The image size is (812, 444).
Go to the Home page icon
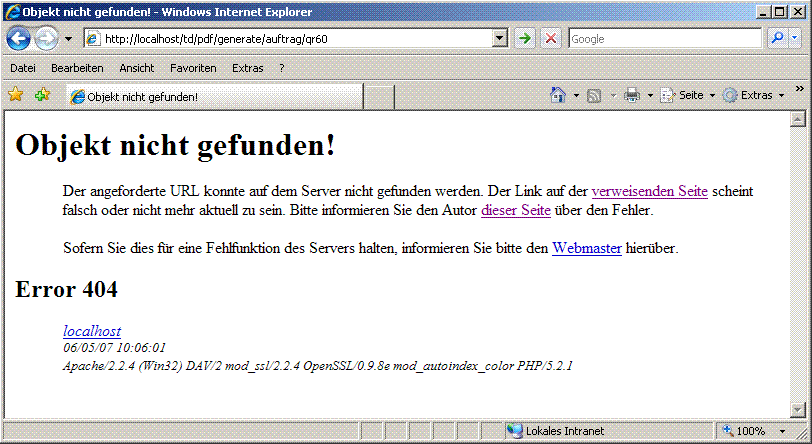pos(559,96)
